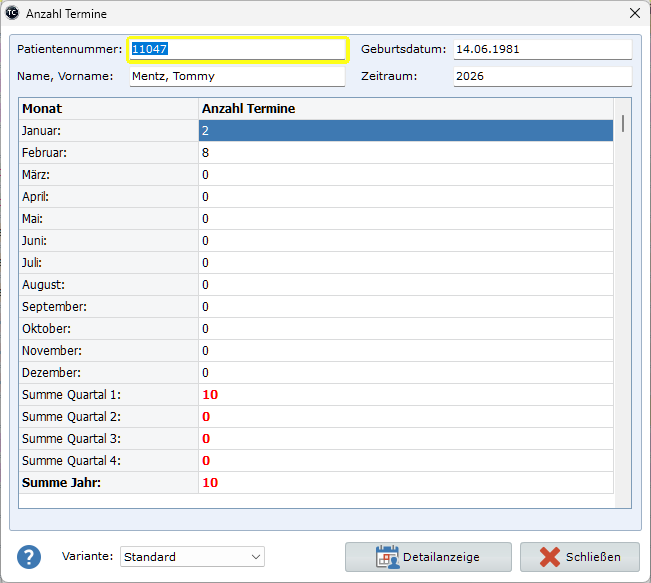
Task: Click the Name, Vorname field
Action: pyautogui.click(x=237, y=76)
